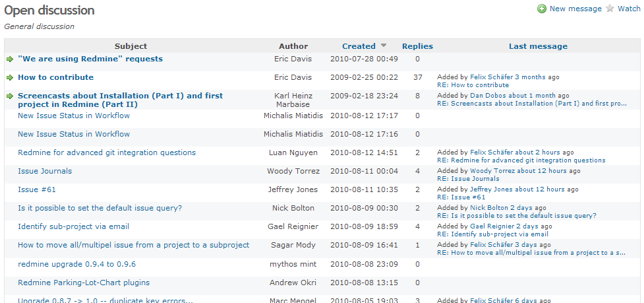Click the Subject column header
The width and height of the screenshot is (644, 303).
click(131, 46)
